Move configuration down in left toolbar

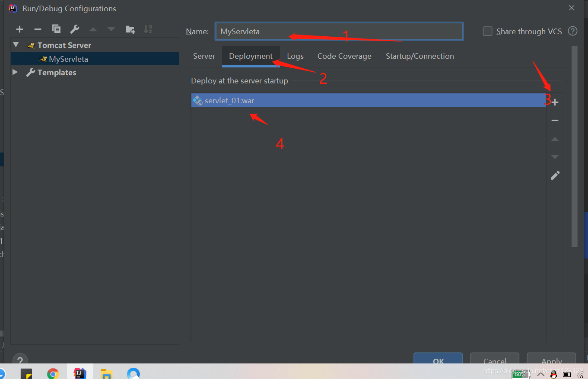point(111,29)
